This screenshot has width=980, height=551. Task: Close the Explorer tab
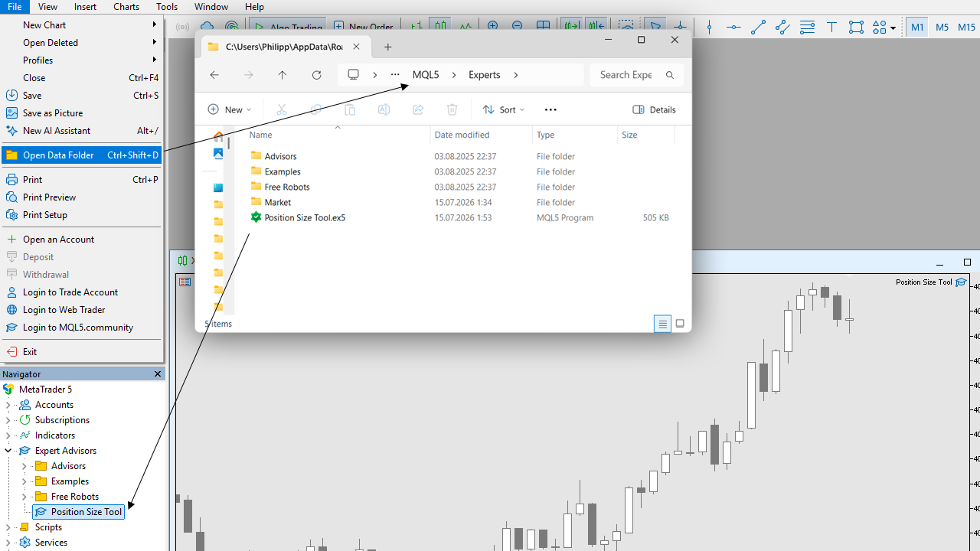(356, 47)
